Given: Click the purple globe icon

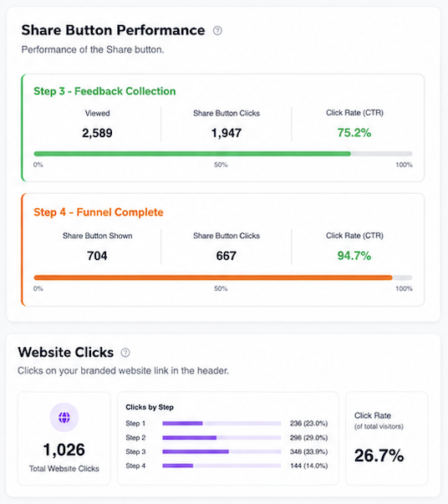Looking at the screenshot, I should click(x=64, y=417).
